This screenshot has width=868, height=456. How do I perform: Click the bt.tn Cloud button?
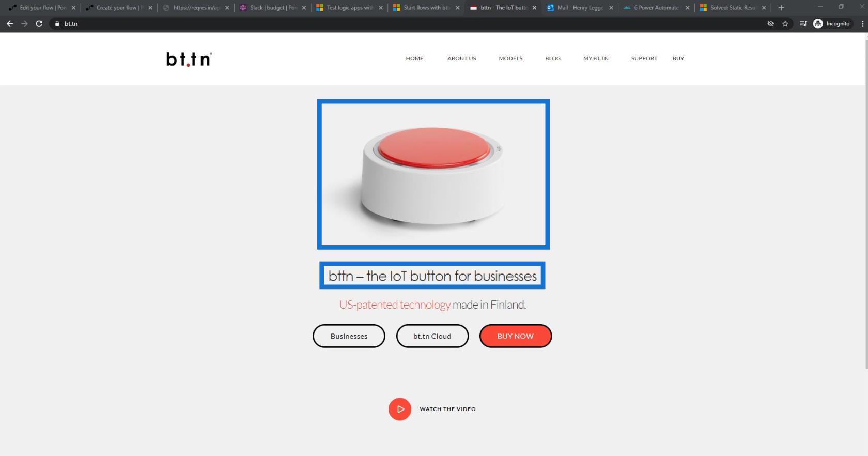(x=432, y=336)
